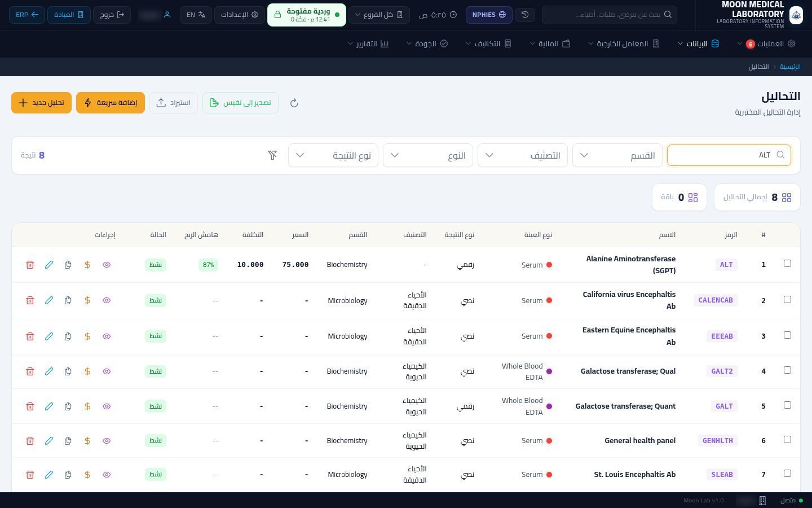Delete the GALT test with trash icon
Viewport: 812px width, 508px height.
(30, 406)
